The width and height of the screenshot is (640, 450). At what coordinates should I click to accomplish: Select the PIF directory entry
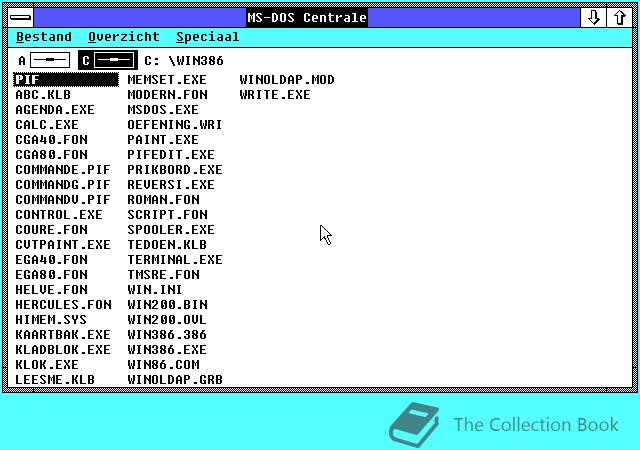pyautogui.click(x=66, y=80)
